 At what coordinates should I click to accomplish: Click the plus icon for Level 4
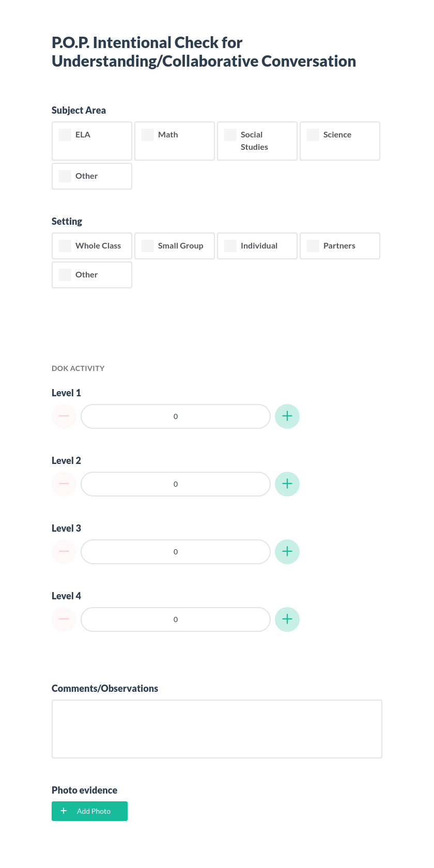(x=287, y=619)
